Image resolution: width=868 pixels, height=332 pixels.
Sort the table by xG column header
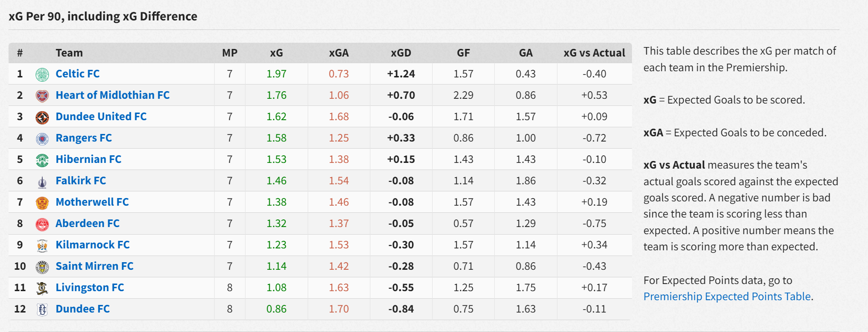(276, 53)
